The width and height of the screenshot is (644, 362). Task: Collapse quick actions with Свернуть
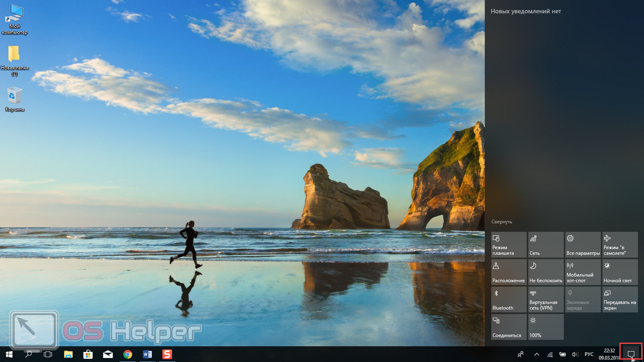[x=502, y=222]
